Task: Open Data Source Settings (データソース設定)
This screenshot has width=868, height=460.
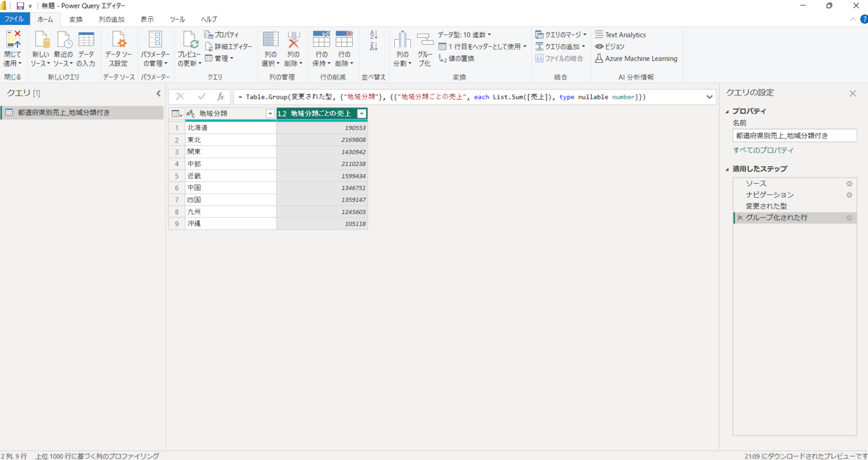Action: tap(119, 40)
